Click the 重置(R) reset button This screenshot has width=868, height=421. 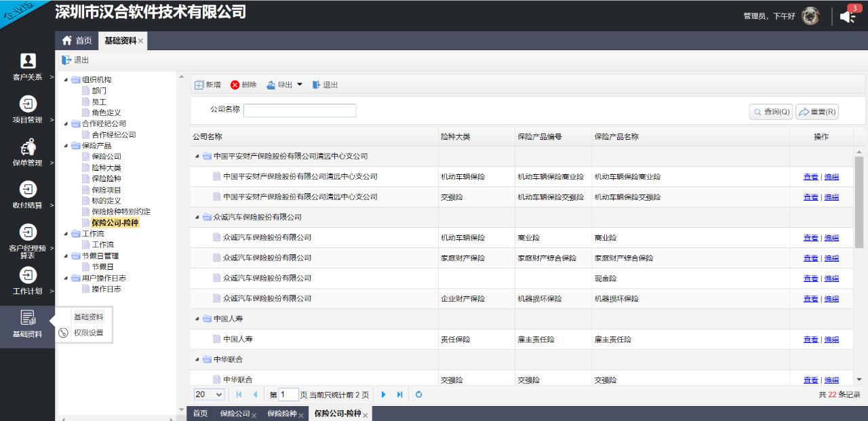pos(817,112)
